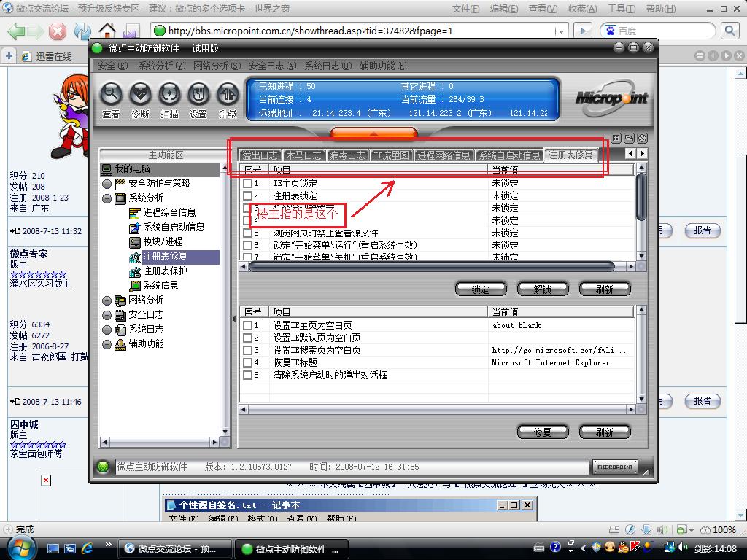
Task: Click the Windows Start orb
Action: (21, 548)
